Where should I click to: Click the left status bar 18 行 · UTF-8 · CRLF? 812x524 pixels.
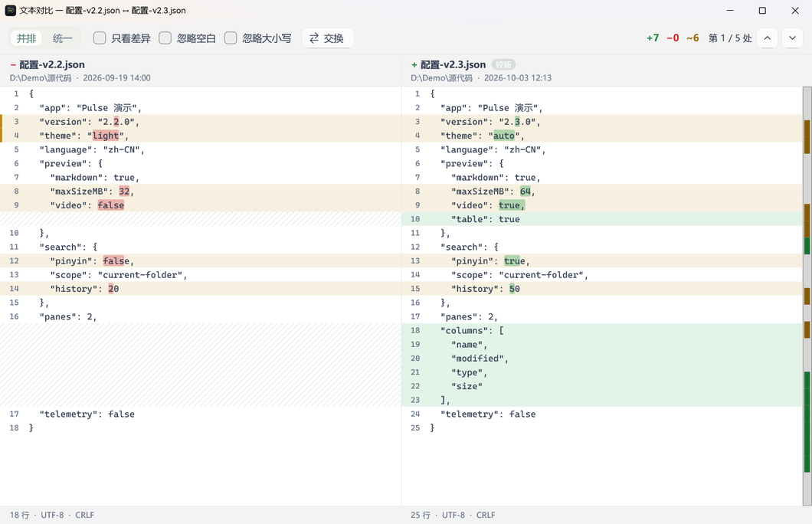pos(52,516)
